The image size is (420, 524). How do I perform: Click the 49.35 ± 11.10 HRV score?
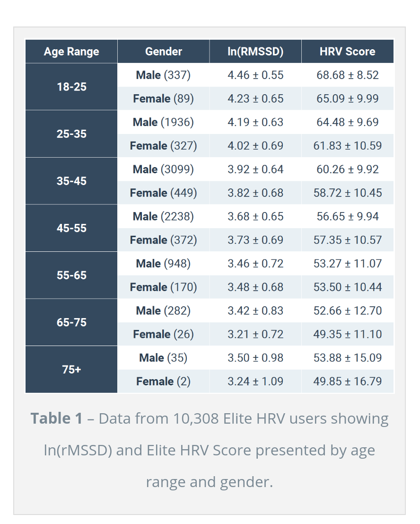pos(347,334)
